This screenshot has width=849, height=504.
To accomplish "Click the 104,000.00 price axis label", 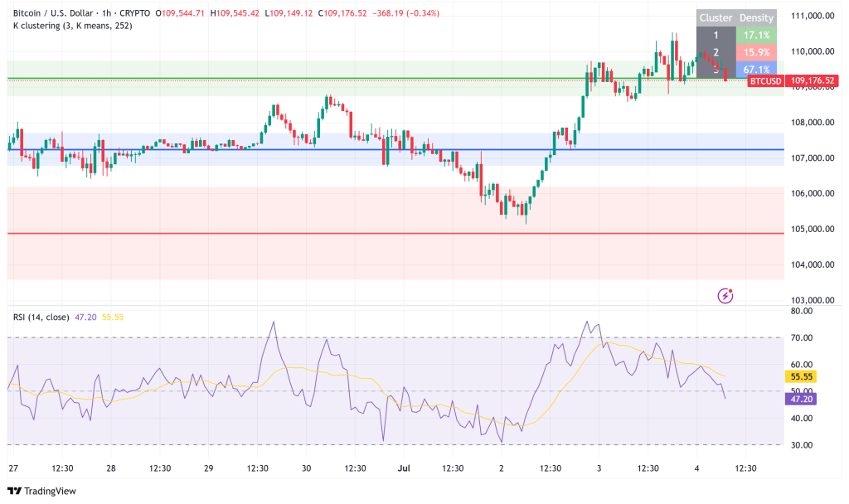I will click(x=813, y=264).
